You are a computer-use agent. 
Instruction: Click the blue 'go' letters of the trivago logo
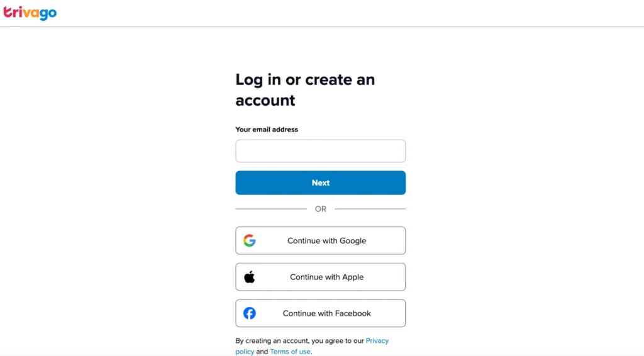[x=48, y=14]
